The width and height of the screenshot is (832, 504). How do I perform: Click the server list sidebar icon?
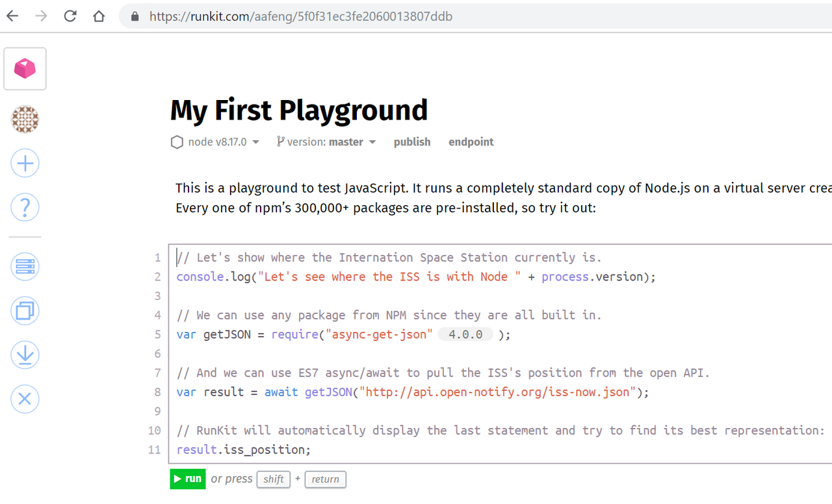[x=25, y=267]
